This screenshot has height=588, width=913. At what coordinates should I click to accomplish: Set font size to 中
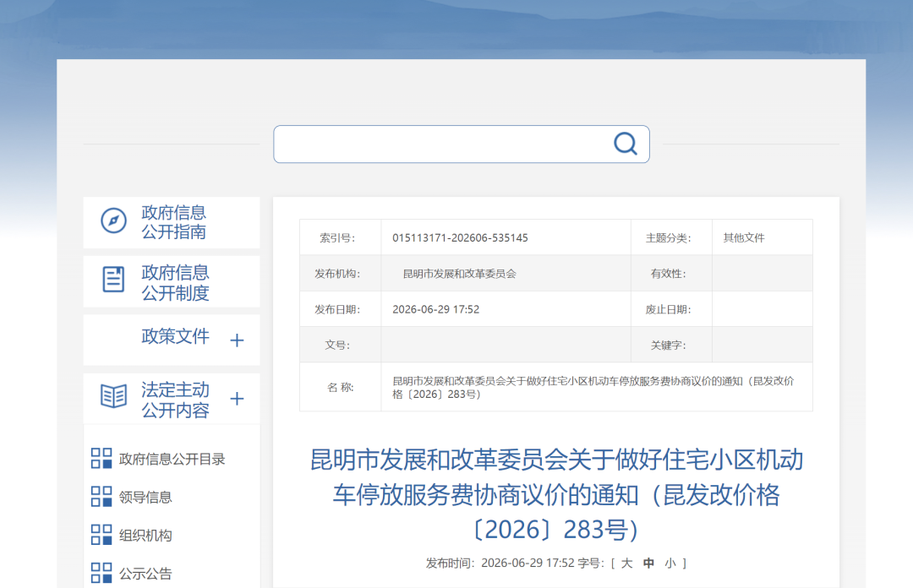click(648, 563)
